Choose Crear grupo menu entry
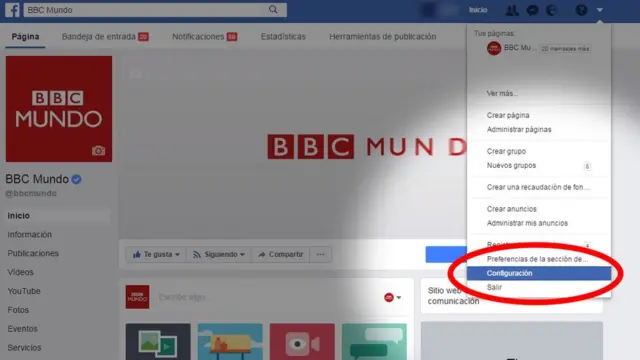This screenshot has width=640, height=360. coord(506,151)
